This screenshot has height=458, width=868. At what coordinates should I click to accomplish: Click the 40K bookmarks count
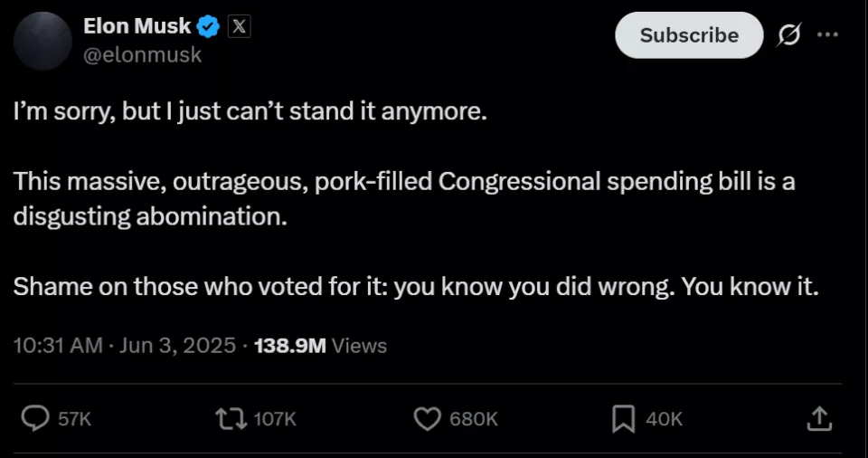point(665,419)
